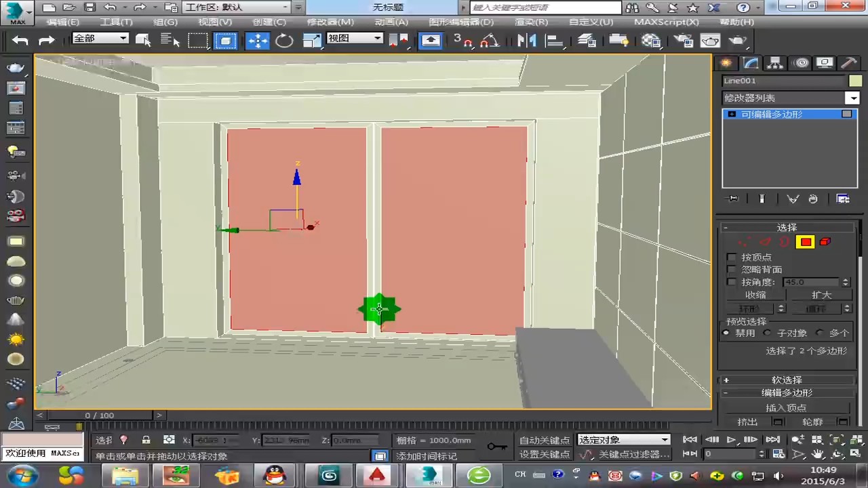The height and width of the screenshot is (488, 868).
Task: Click the 插入顶点 button
Action: pyautogui.click(x=786, y=407)
